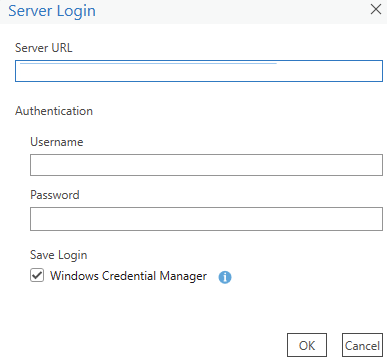
Task: Click the Server Login title text
Action: coord(52,11)
